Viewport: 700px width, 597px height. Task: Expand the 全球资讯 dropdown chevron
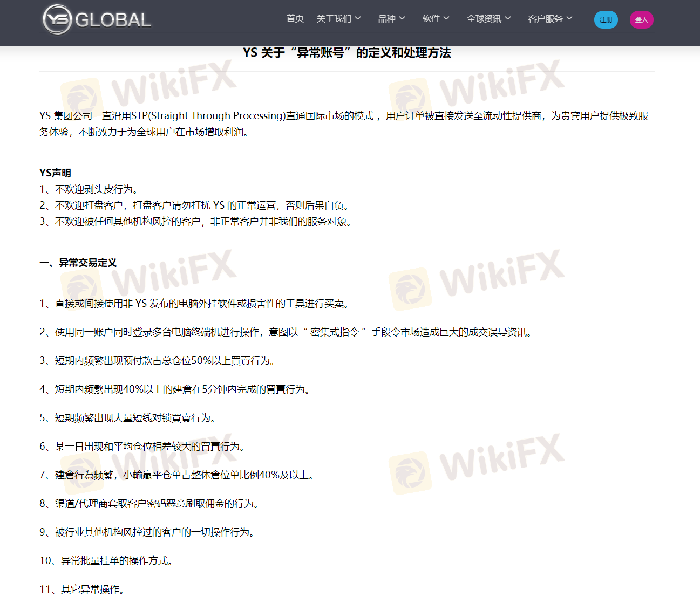[x=508, y=18]
